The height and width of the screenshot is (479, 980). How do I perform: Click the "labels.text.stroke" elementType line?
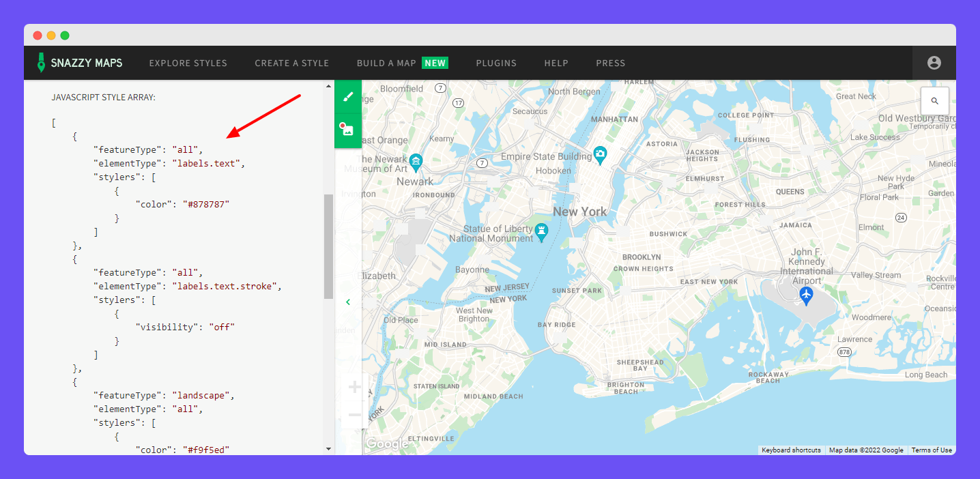[x=188, y=287]
